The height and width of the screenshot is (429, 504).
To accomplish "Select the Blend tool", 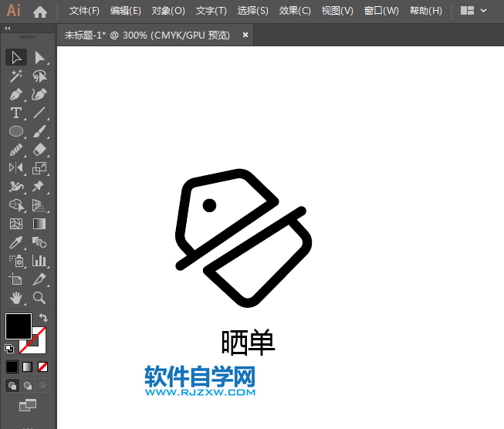I will (x=39, y=242).
